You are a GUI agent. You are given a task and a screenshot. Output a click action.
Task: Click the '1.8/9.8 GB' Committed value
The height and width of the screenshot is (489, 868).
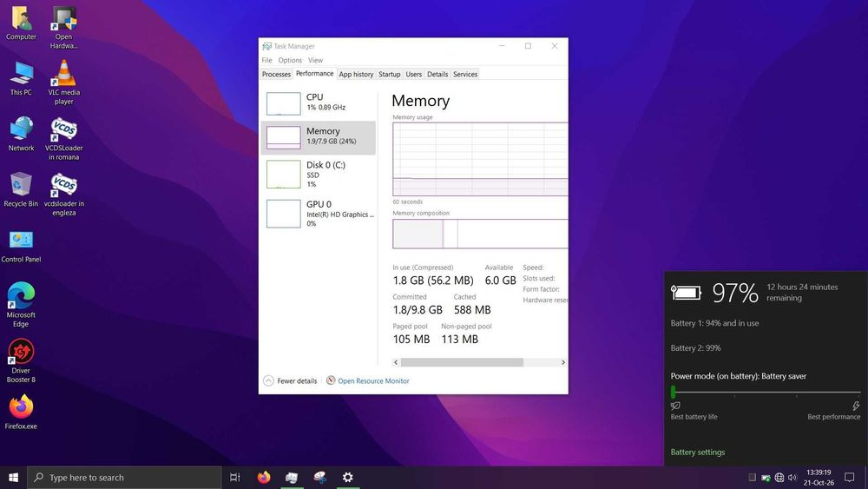click(418, 310)
